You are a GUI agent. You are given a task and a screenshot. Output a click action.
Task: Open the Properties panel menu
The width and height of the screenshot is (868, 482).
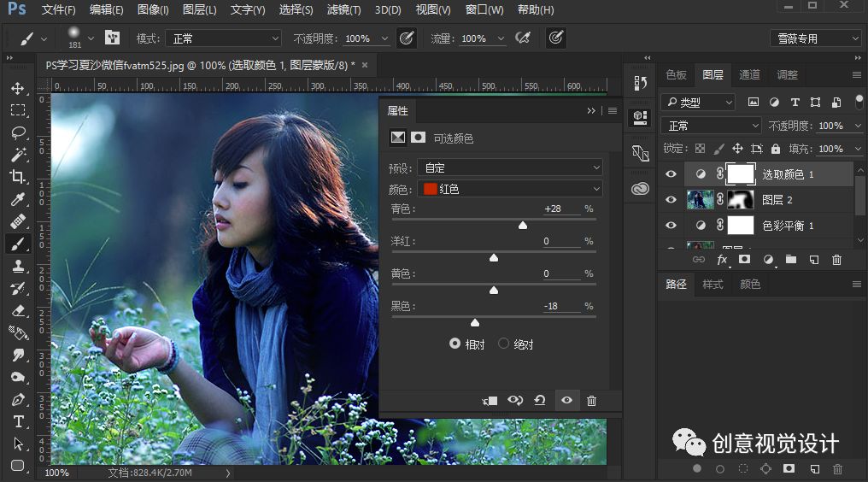click(x=613, y=111)
